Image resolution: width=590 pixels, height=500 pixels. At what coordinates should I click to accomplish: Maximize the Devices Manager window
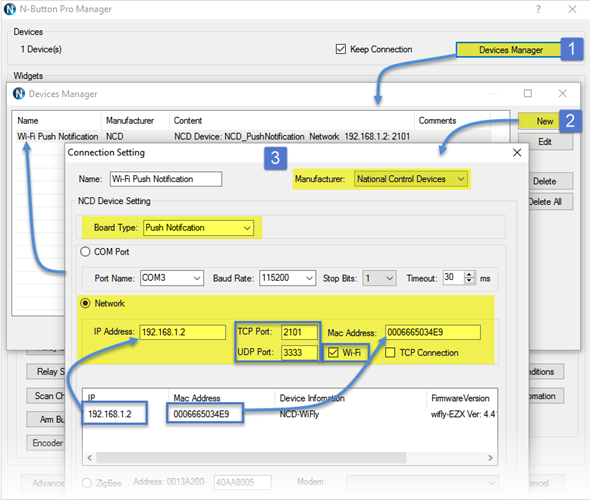528,93
